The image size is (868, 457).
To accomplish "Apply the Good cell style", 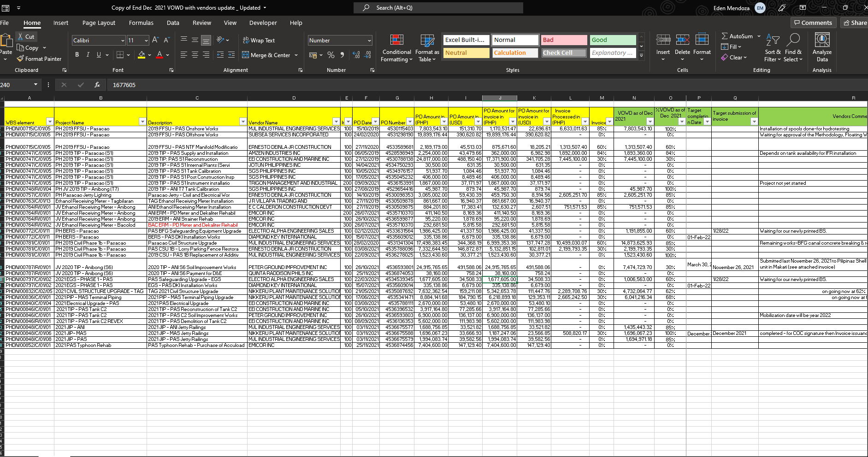I will click(x=613, y=40).
